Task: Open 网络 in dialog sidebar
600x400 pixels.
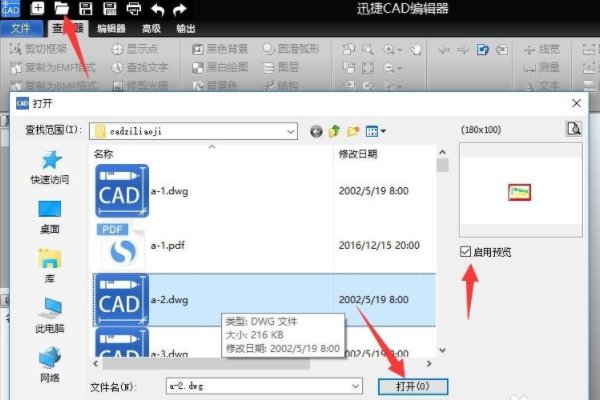Action: click(50, 364)
